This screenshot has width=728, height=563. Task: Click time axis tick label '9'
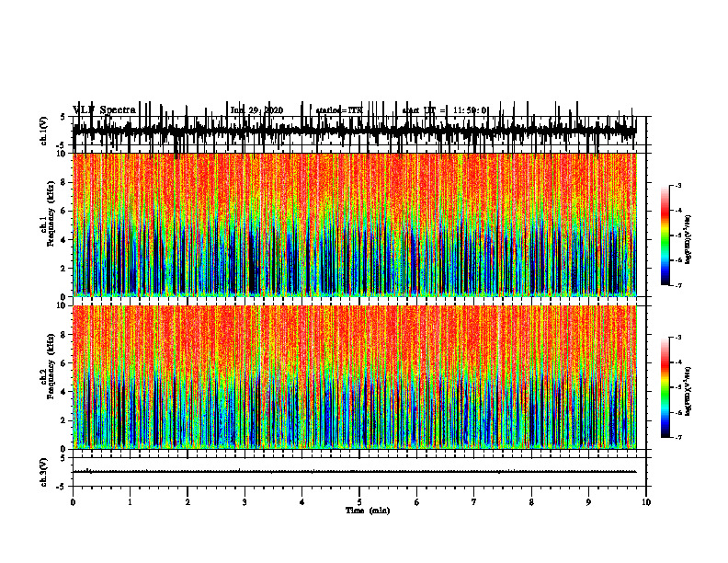click(588, 502)
